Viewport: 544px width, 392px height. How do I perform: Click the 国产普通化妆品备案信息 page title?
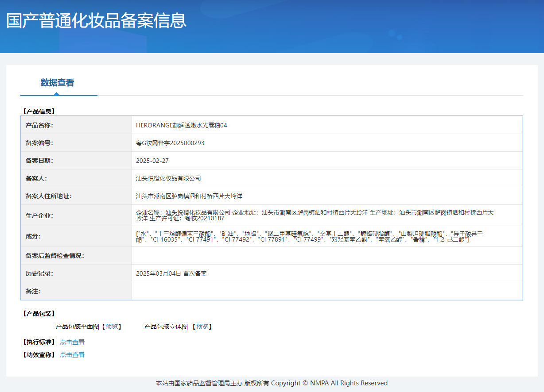[x=96, y=21]
